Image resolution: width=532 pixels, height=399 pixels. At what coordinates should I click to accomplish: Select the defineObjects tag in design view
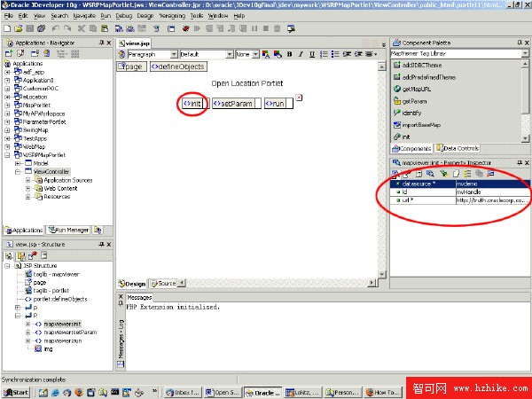178,66
